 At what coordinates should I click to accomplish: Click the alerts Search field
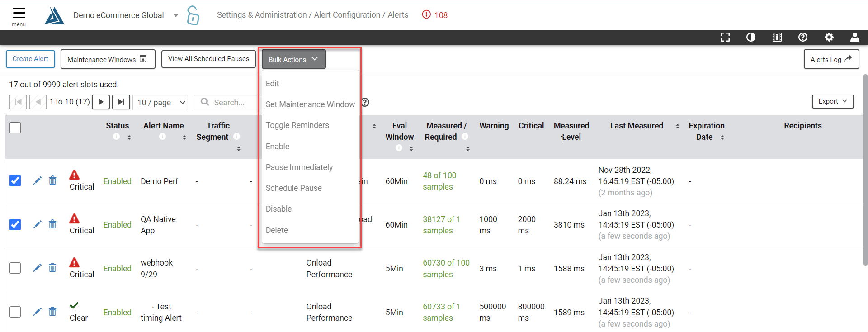(228, 102)
